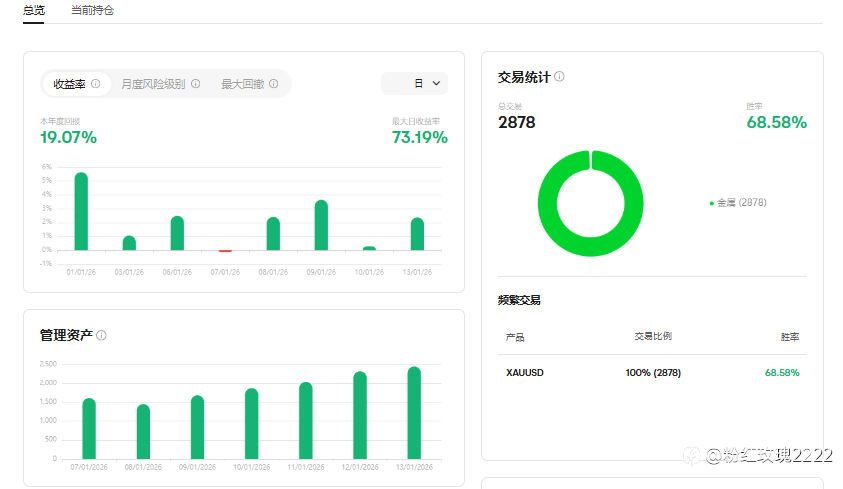Click the 金属 (2878) legend entry

738,203
